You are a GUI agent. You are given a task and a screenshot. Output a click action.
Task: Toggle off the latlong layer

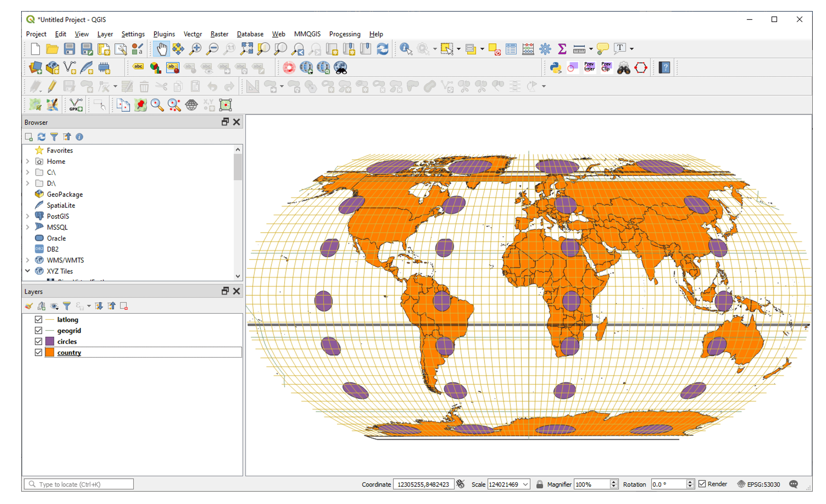click(38, 319)
